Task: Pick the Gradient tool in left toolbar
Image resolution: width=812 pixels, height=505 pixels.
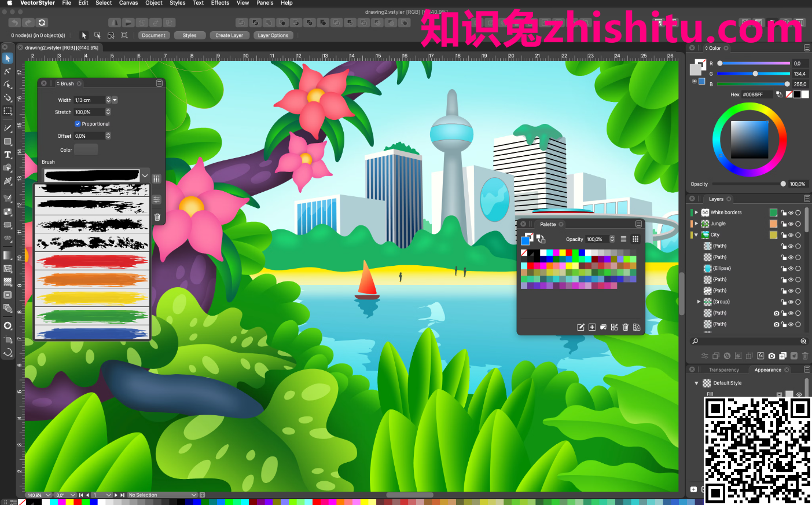Action: pyautogui.click(x=8, y=255)
